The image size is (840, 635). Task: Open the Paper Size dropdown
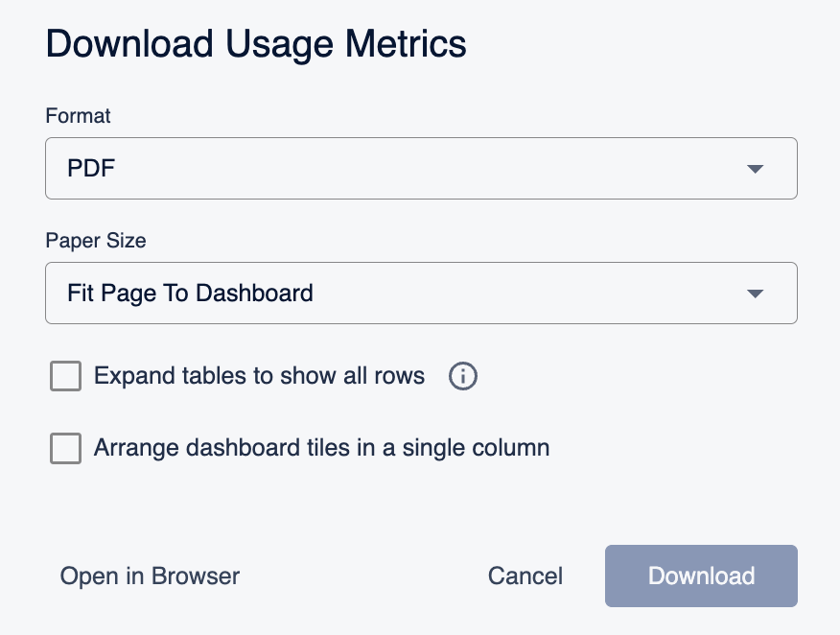click(x=421, y=294)
